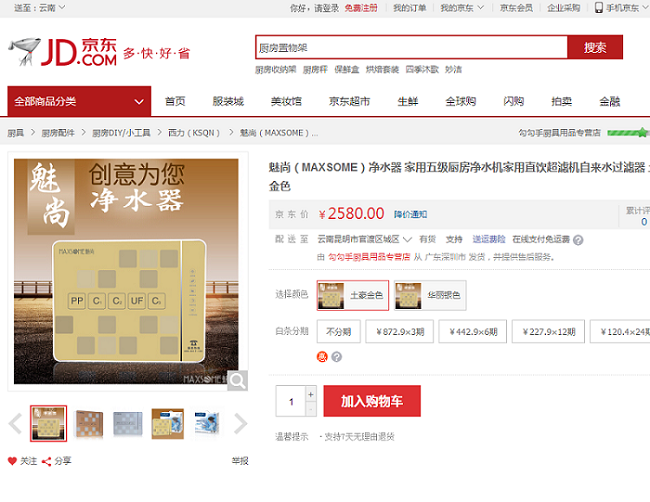Open the 企业采购 link
650x502 pixels.
pos(563,7)
